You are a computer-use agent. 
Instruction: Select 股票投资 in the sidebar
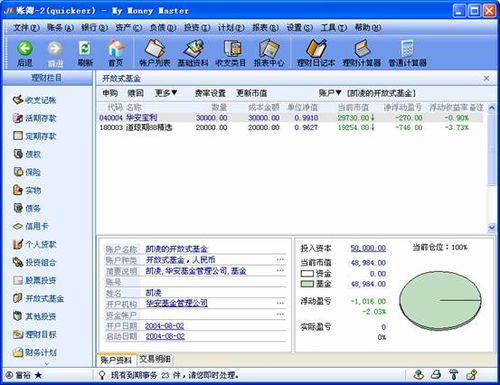point(34,280)
